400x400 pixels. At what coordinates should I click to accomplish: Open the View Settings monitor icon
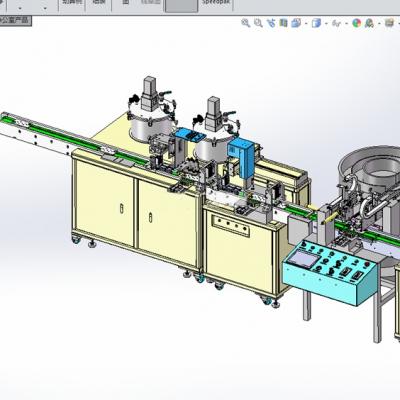(x=389, y=23)
